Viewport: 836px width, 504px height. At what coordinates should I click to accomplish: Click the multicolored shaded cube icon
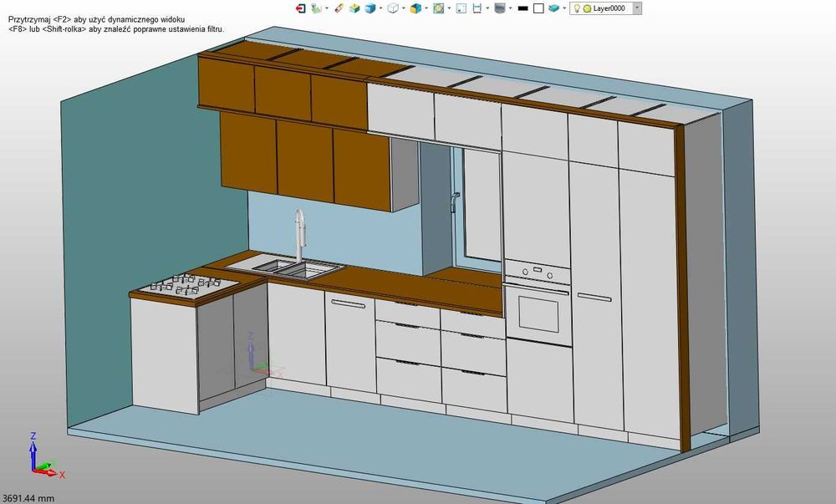[x=415, y=8]
